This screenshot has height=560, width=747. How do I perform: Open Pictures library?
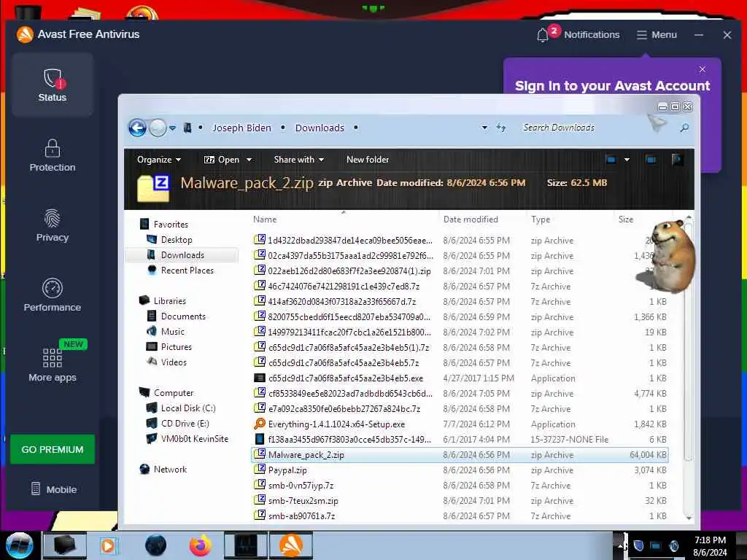[169, 346]
